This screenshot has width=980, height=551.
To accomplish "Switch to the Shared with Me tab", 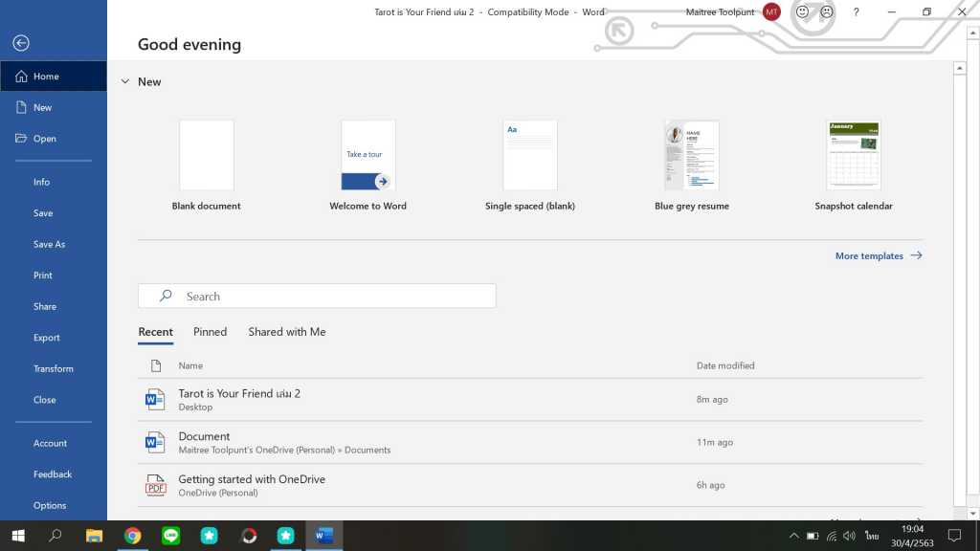I will click(x=287, y=332).
